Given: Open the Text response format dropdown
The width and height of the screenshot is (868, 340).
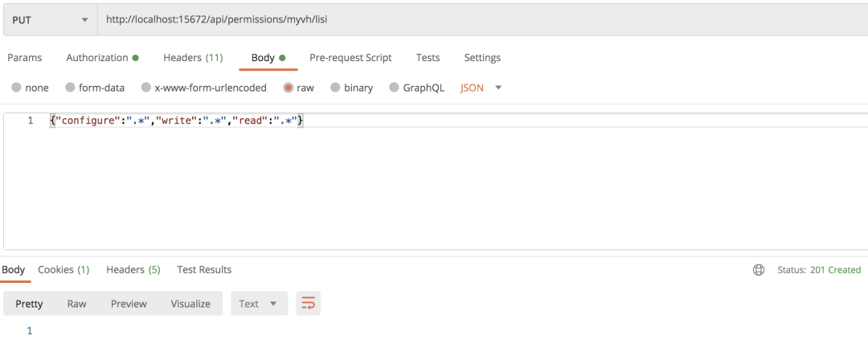Looking at the screenshot, I should [259, 304].
